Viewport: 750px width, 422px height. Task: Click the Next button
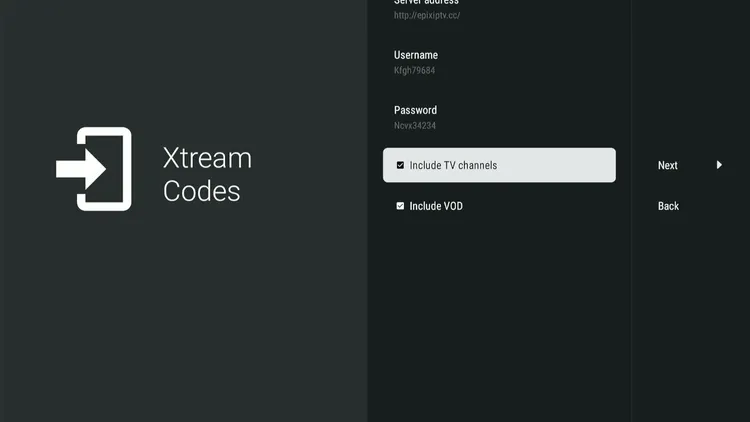[667, 165]
